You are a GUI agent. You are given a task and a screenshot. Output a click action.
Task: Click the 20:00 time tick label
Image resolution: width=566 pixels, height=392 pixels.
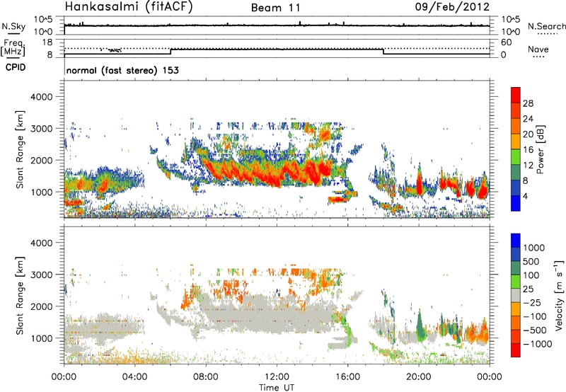[x=418, y=377]
